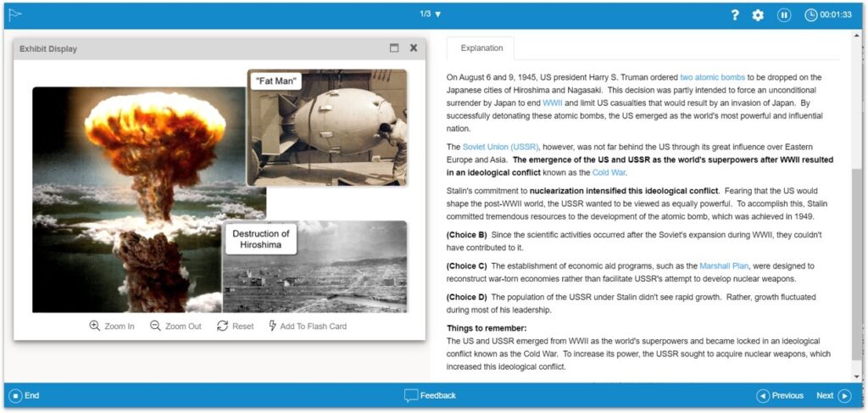
Task: Close the Exhibit Display panel
Action: tap(414, 48)
